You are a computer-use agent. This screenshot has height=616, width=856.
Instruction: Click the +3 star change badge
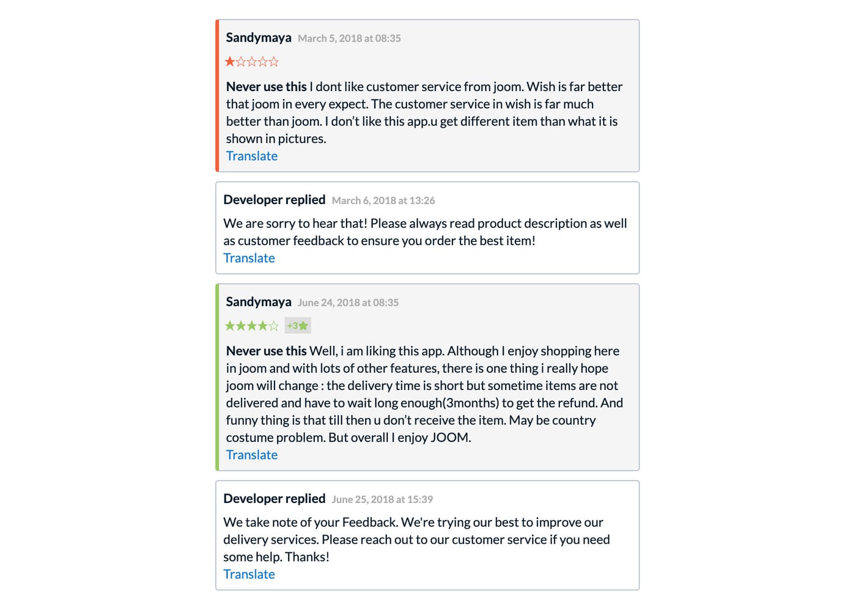[x=298, y=326]
